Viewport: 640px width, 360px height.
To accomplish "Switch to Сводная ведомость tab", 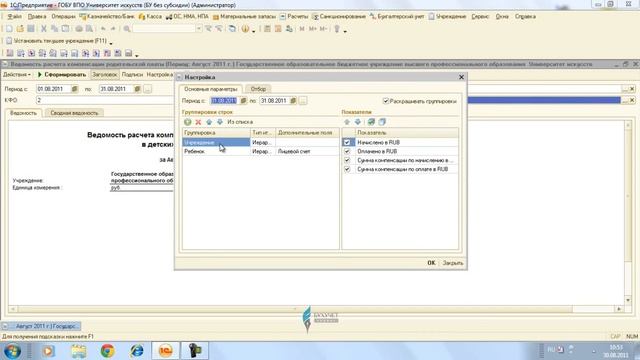I will (x=74, y=113).
